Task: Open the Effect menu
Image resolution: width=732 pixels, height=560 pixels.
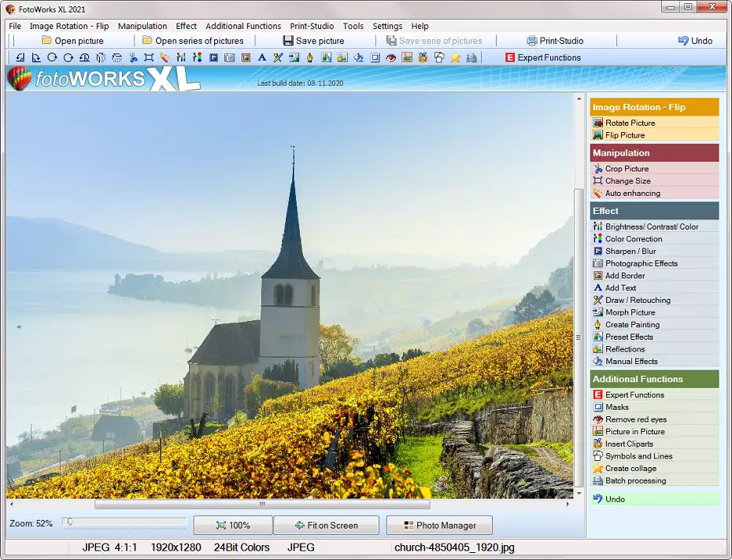Action: pos(187,26)
